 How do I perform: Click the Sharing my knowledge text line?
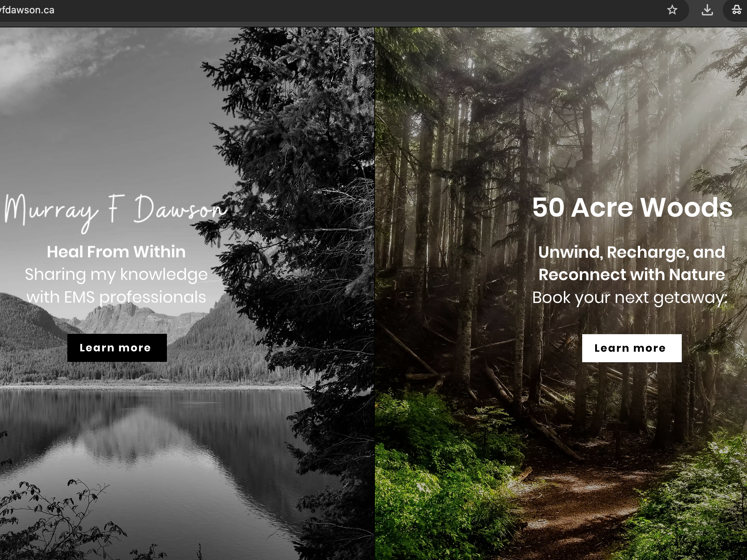116,275
